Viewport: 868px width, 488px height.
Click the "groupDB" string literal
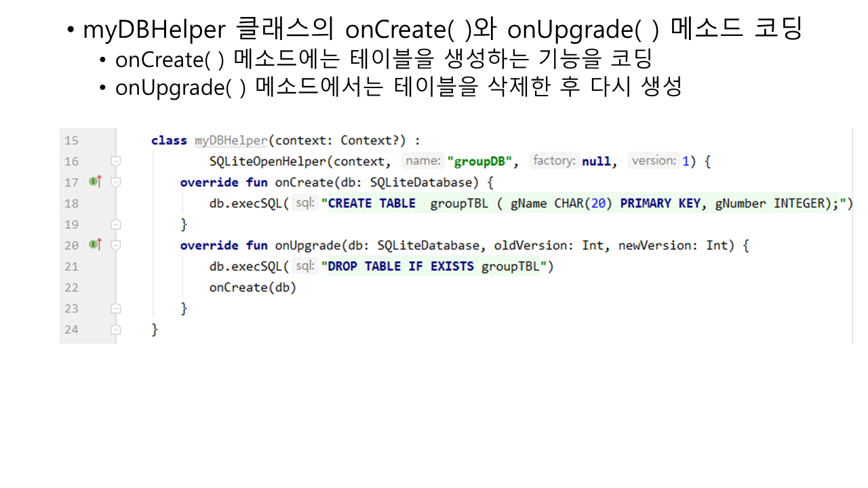pyautogui.click(x=479, y=161)
